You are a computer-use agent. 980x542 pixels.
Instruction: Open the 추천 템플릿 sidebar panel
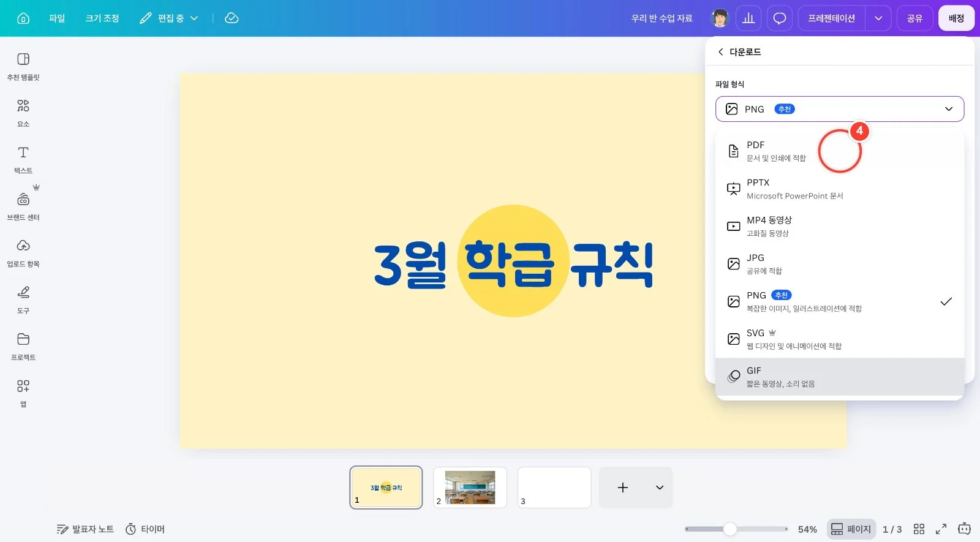pos(23,67)
